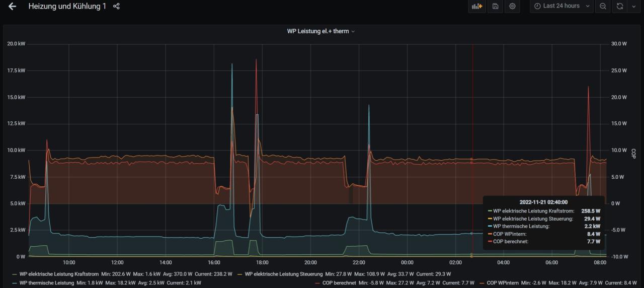Click yellow color swatch of Steuerung legend
Screen dimensions: 644x288
pyautogui.click(x=240, y=274)
